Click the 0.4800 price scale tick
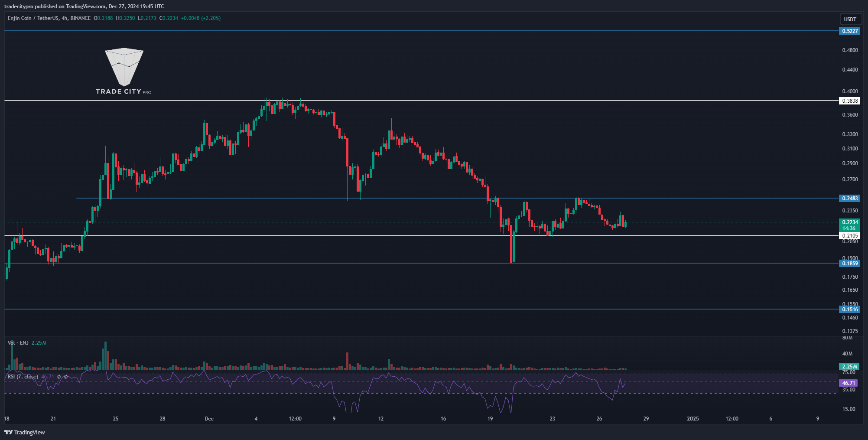Viewport: 868px width, 440px height. (850, 50)
